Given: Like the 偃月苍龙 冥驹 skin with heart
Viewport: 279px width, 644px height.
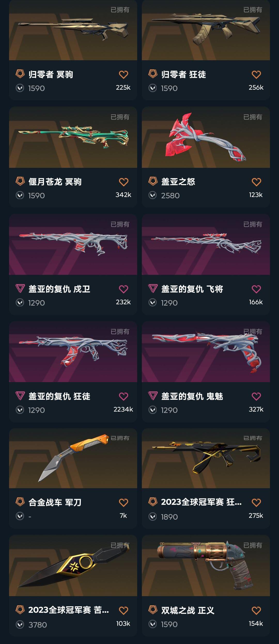Looking at the screenshot, I should coord(123,182).
